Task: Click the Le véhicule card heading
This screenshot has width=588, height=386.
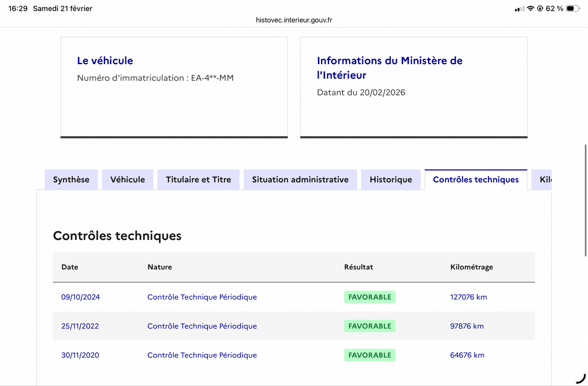Action: 105,61
